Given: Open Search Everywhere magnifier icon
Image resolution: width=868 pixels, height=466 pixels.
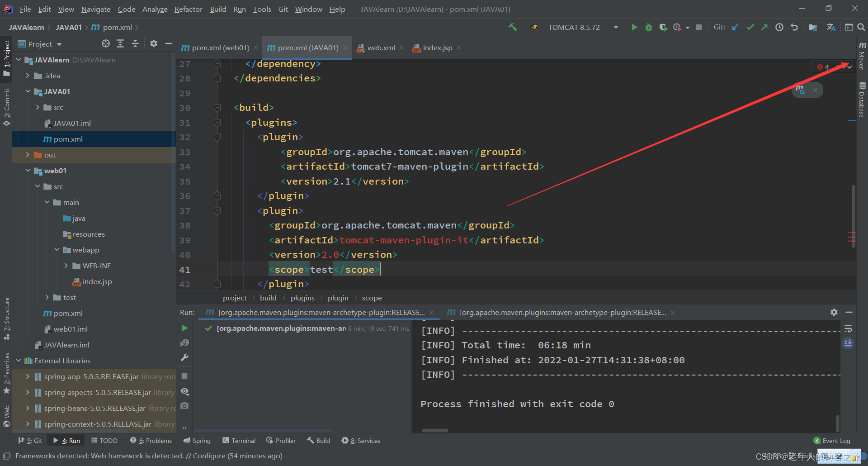Looking at the screenshot, I should point(861,27).
